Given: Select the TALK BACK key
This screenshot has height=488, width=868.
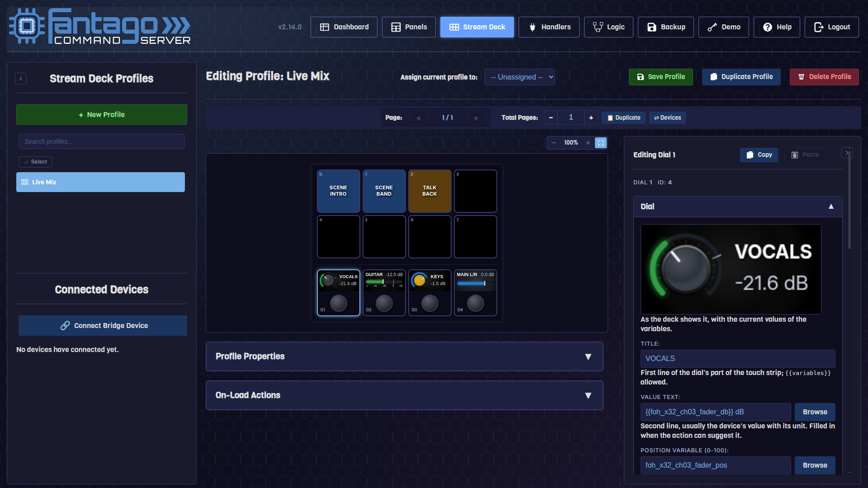Looking at the screenshot, I should coord(430,191).
